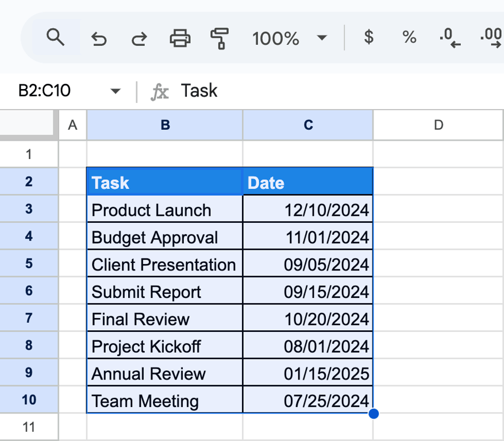The image size is (504, 441).
Task: Select row 4 header
Action: pyautogui.click(x=29, y=236)
